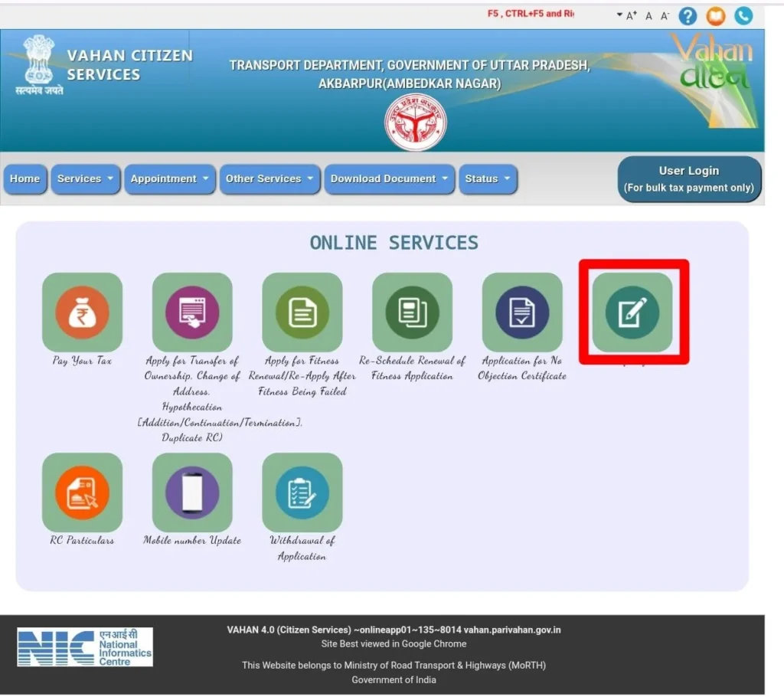Click User Login for bulk tax payment
This screenshot has width=784, height=697.
(689, 179)
